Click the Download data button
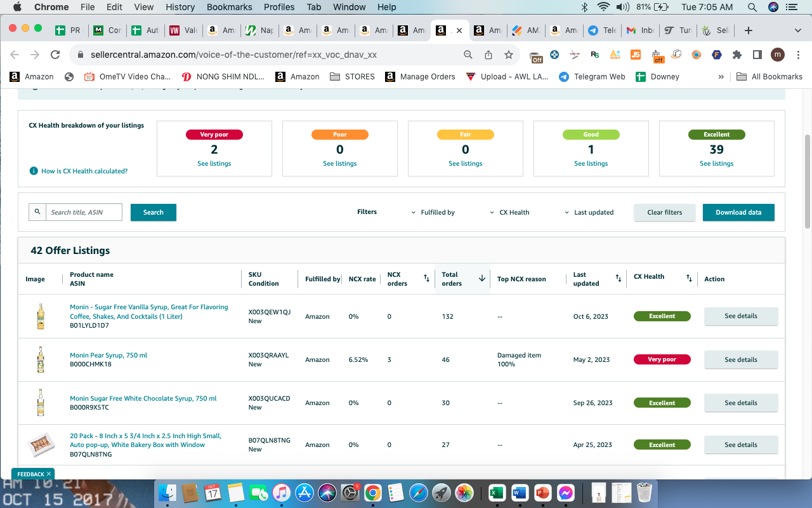 point(738,212)
